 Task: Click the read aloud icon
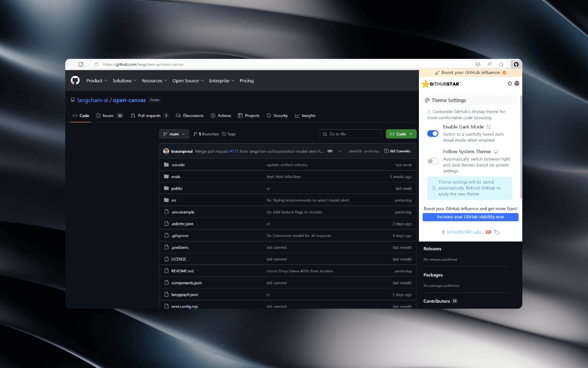point(490,64)
